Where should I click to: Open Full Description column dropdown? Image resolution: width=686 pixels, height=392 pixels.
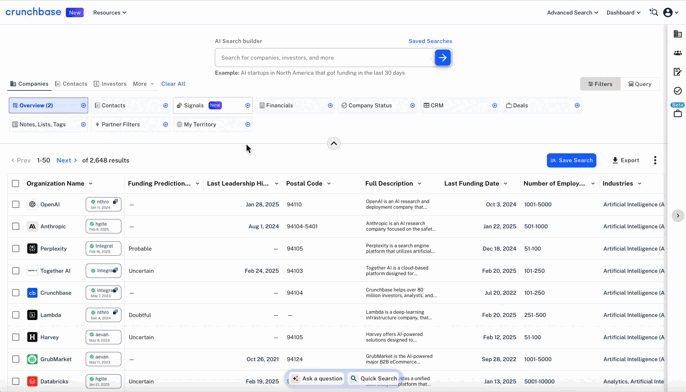click(419, 184)
